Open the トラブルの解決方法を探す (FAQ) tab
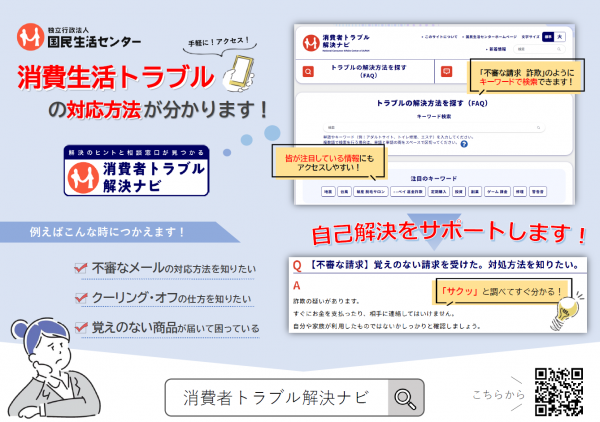This screenshot has width=600, height=422. (x=365, y=72)
